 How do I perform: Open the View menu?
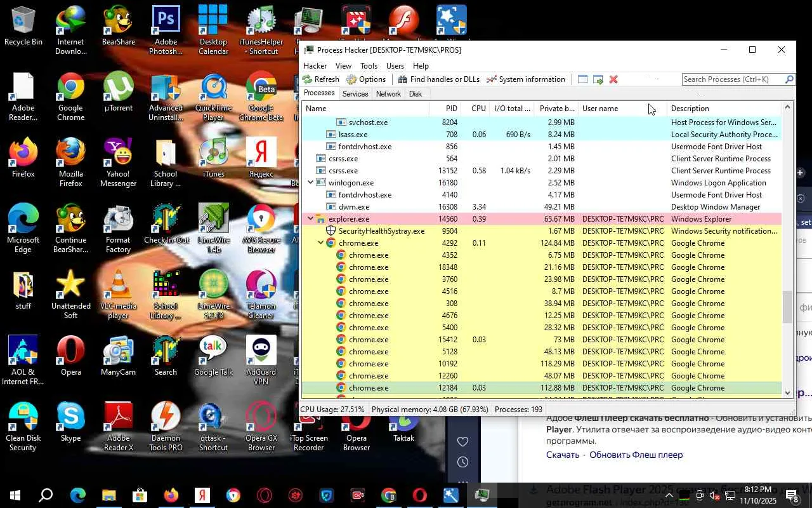point(343,66)
